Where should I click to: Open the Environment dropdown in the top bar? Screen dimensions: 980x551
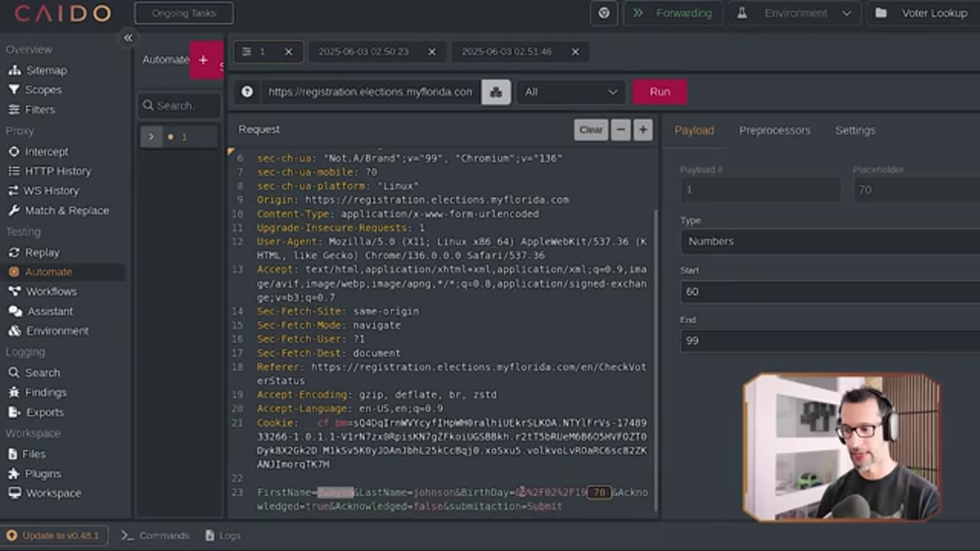click(x=795, y=13)
